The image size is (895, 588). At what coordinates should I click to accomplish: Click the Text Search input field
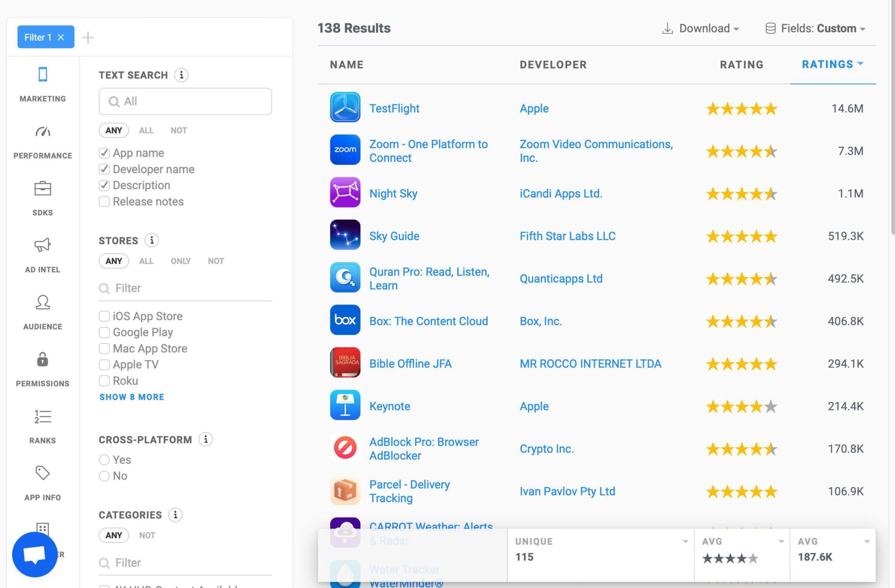[x=185, y=101]
